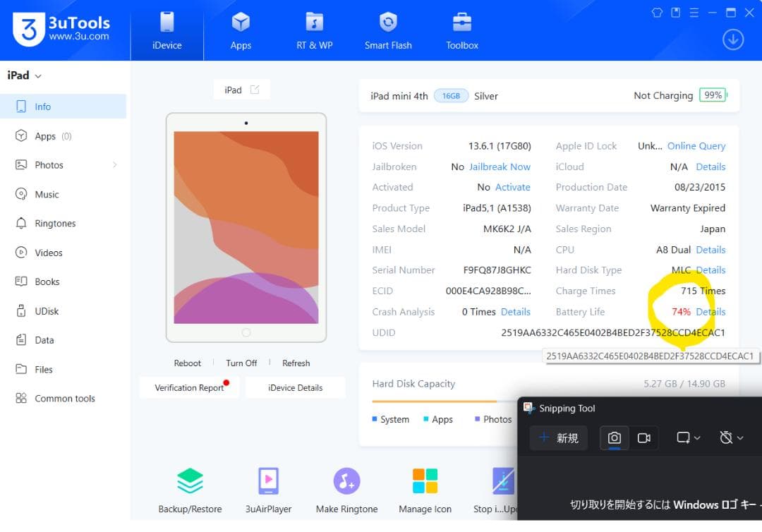Click the Hard Disk Capacity usage bar
Image resolution: width=762 pixels, height=532 pixels.
tap(445, 401)
